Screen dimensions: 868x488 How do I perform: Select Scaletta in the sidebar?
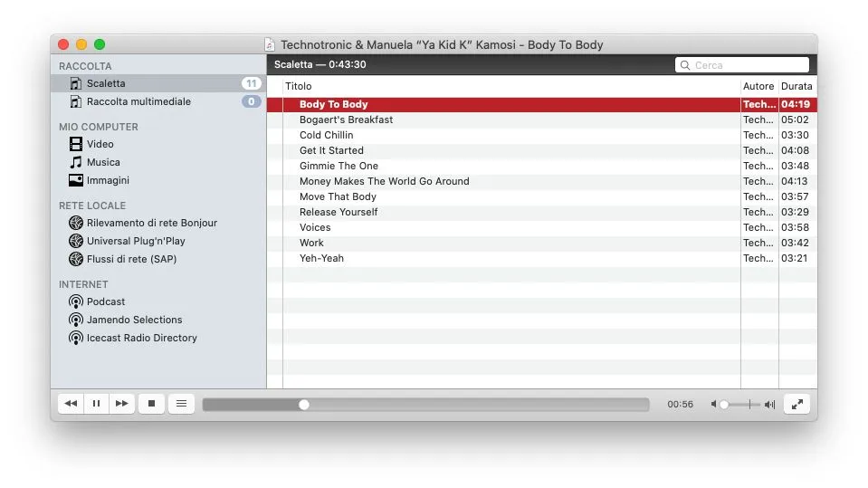pyautogui.click(x=158, y=83)
